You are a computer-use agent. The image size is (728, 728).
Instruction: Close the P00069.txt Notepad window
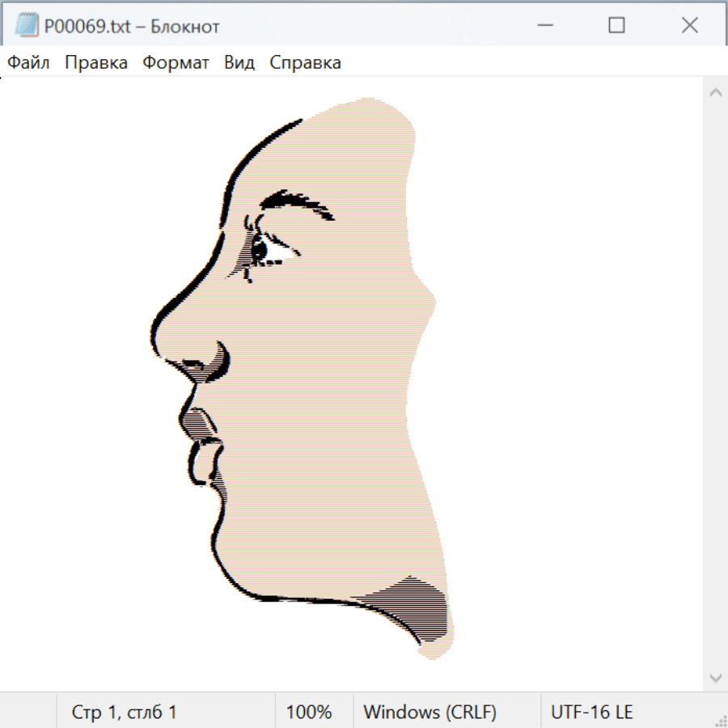689,26
